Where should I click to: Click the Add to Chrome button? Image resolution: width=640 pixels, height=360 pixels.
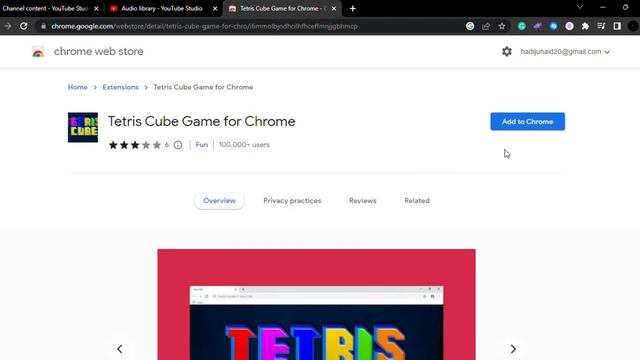pyautogui.click(x=527, y=122)
